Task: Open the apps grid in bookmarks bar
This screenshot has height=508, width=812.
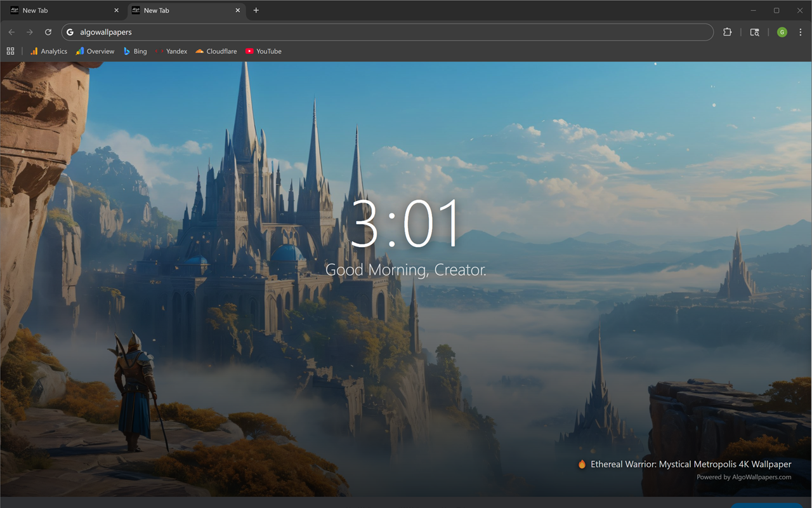Action: pyautogui.click(x=10, y=51)
